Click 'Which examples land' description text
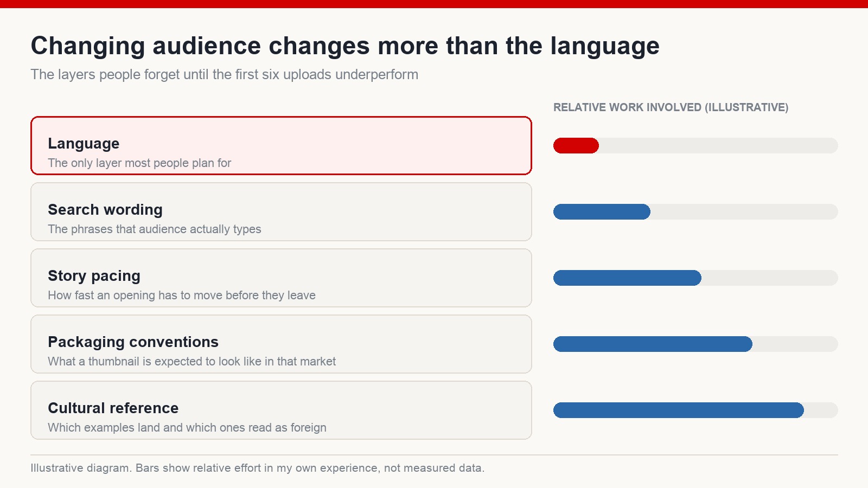This screenshot has width=868, height=488. click(x=187, y=427)
